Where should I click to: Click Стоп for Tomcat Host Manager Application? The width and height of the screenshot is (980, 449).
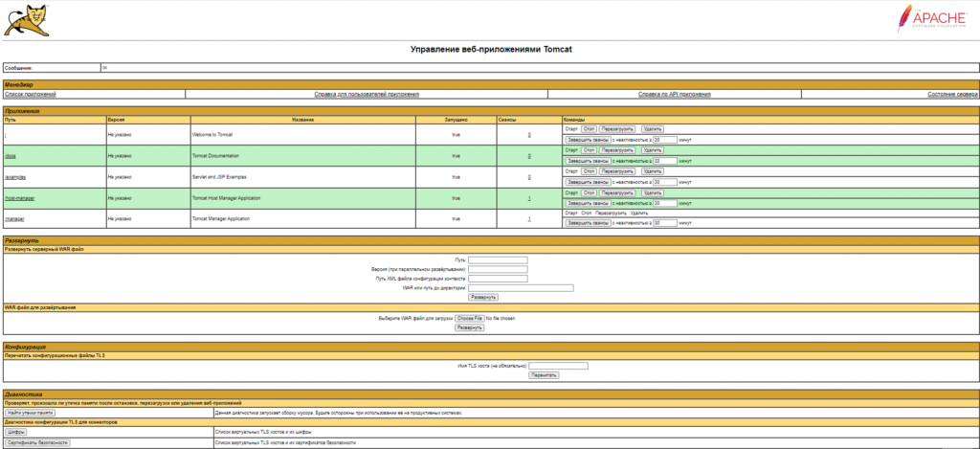(x=589, y=192)
